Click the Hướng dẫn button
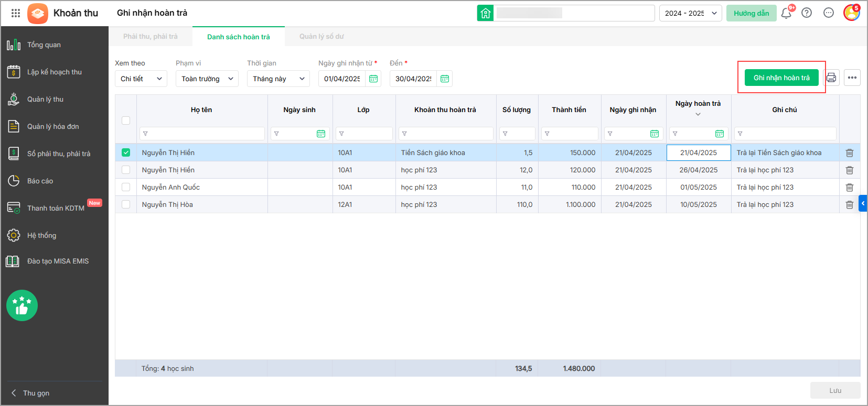The width and height of the screenshot is (868, 406). tap(751, 13)
